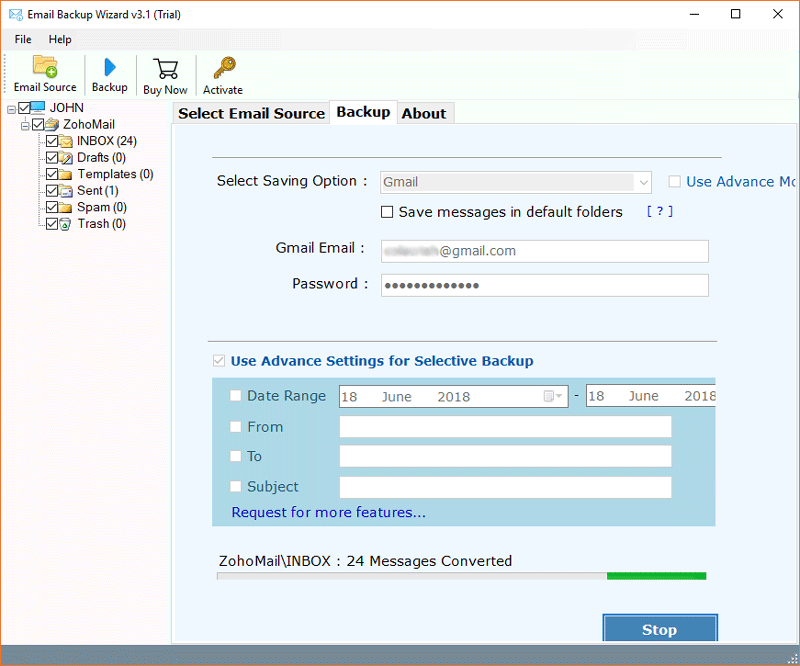The width and height of the screenshot is (800, 666).
Task: Click the backup progress bar
Action: click(x=462, y=576)
